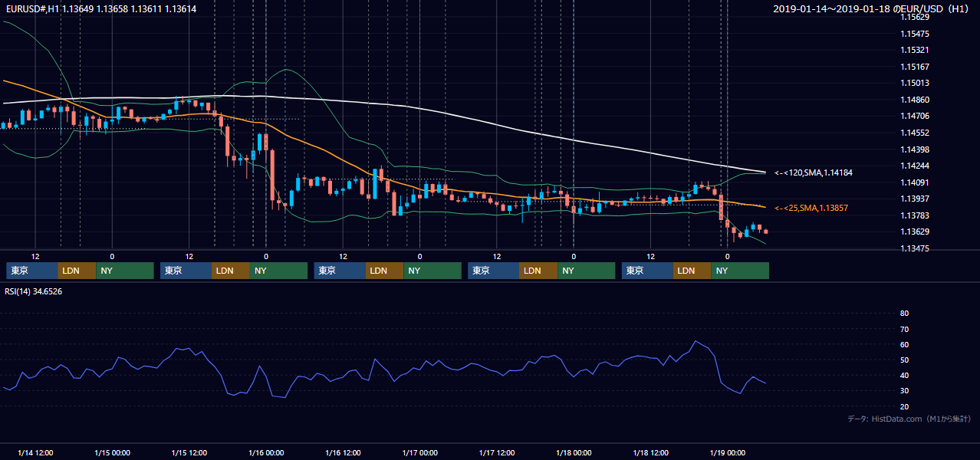Click the 1/15 12:00 time label
This screenshot has height=460, width=980.
pos(189,452)
